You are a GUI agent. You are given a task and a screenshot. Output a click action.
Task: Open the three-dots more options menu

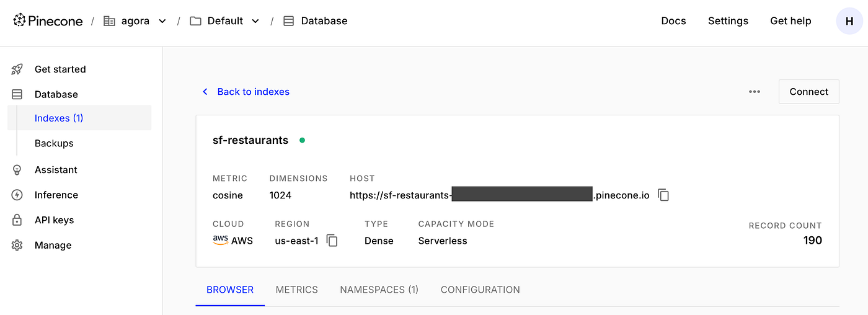(755, 92)
